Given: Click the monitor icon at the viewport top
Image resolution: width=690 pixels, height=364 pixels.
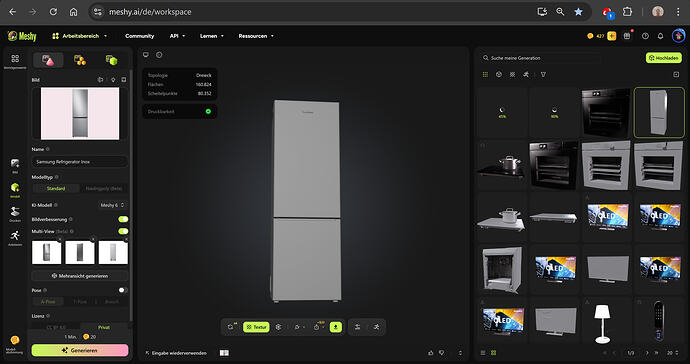Looking at the screenshot, I should coord(146,55).
